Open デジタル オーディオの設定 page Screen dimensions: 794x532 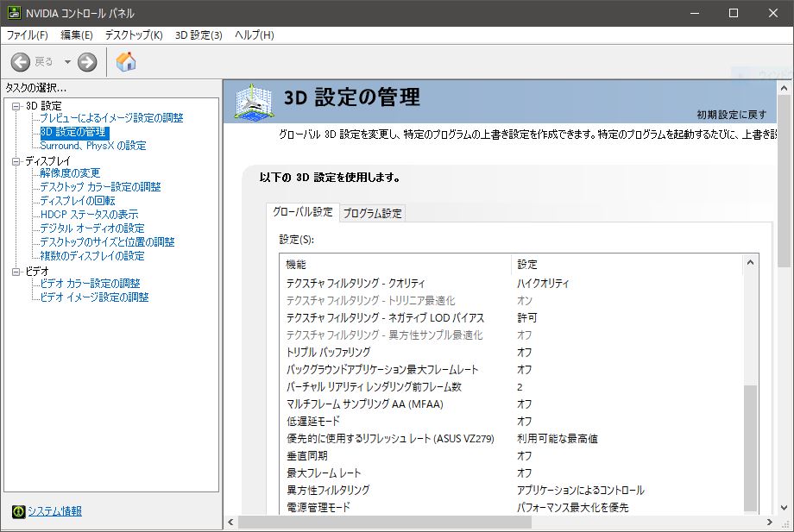coord(92,228)
